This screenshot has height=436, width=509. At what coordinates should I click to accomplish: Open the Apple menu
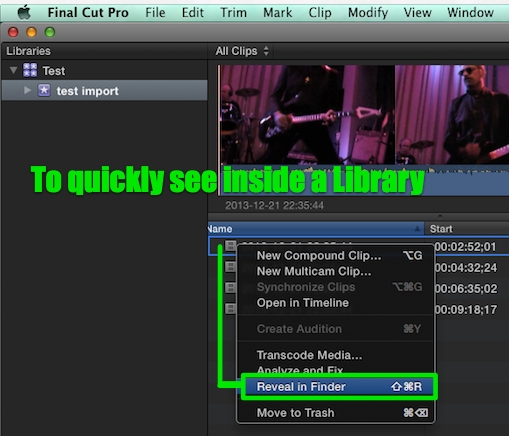[24, 13]
